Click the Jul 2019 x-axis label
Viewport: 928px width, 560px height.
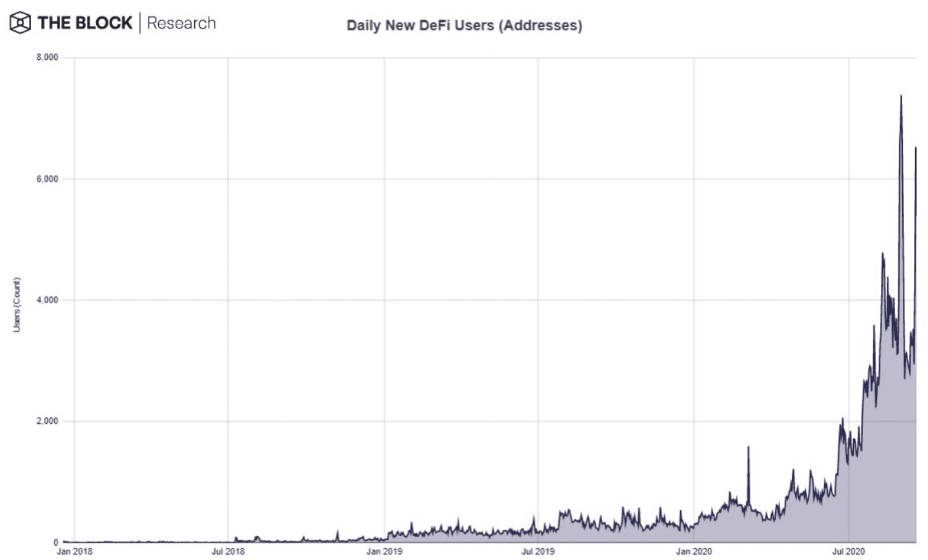coord(538,552)
